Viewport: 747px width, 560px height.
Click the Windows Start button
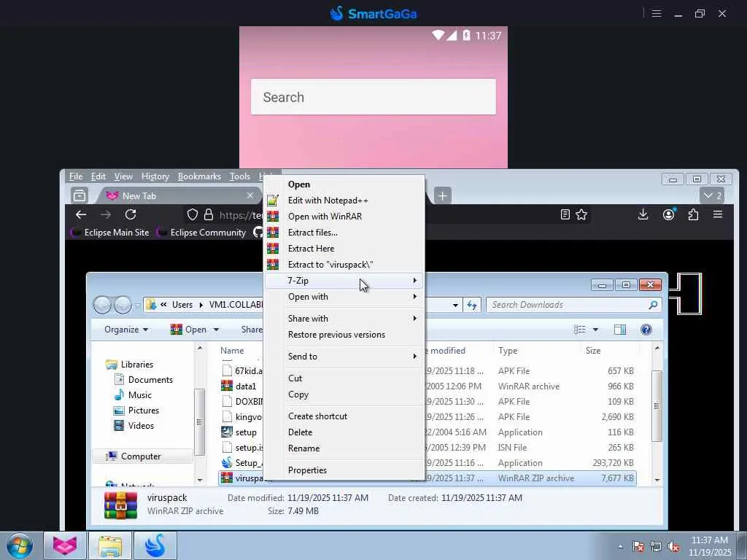coord(20,545)
